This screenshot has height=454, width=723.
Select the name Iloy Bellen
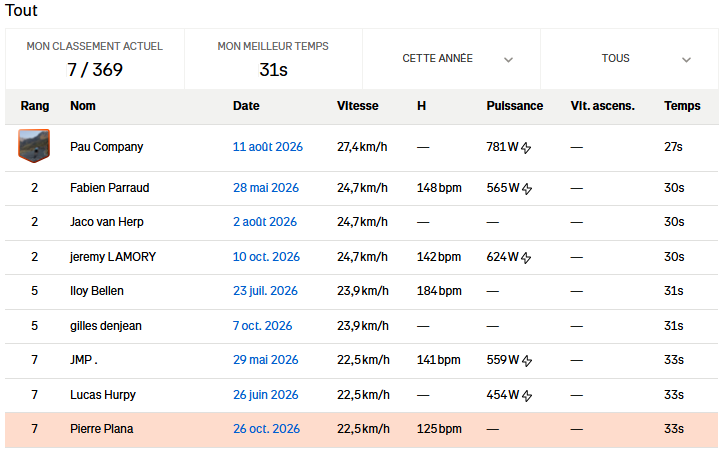tap(97, 291)
